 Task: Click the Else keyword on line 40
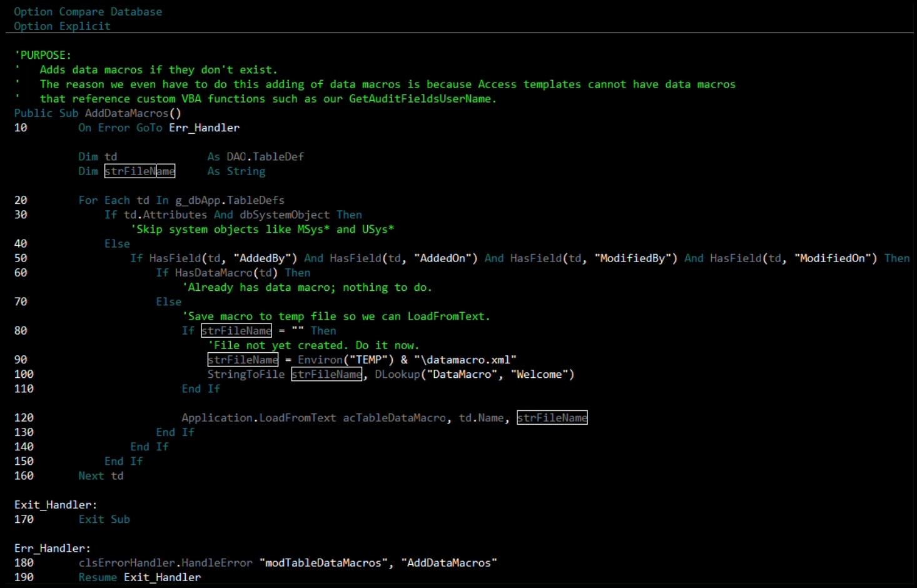[x=117, y=244]
